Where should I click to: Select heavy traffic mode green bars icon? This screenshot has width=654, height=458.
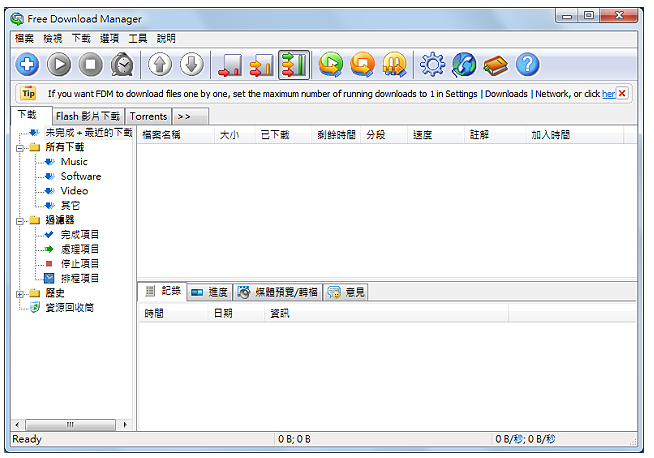click(x=294, y=65)
